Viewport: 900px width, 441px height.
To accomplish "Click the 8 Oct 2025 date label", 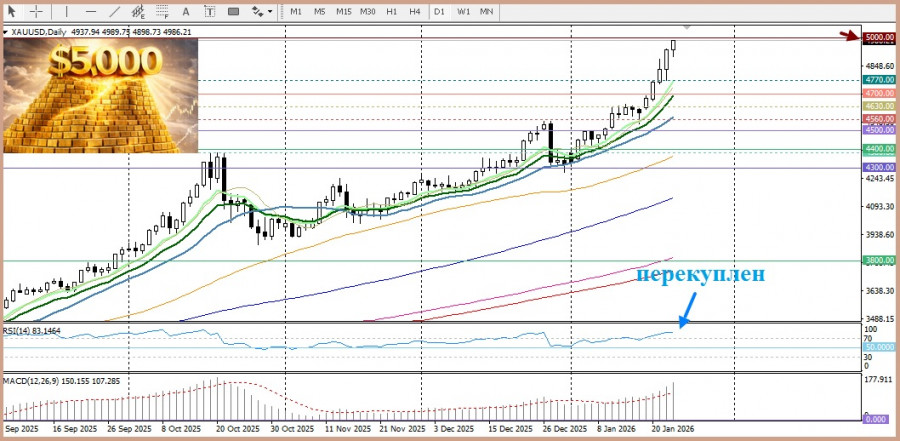I will tap(181, 429).
